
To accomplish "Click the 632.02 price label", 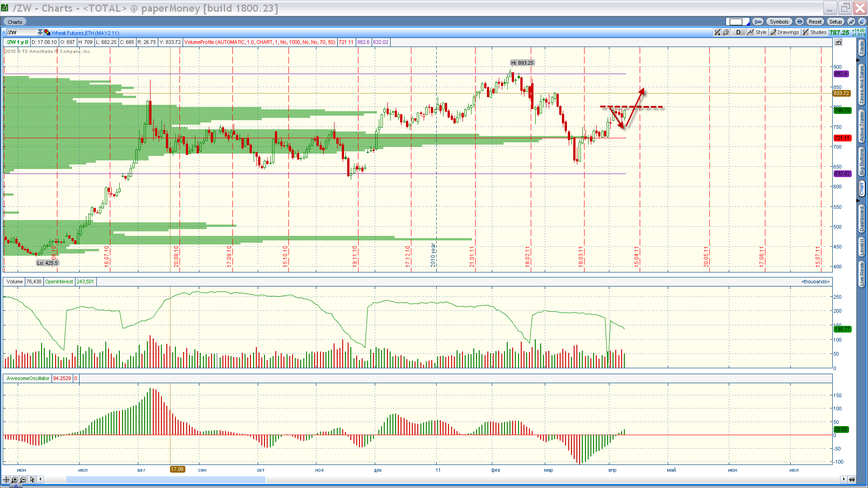I will click(x=842, y=174).
